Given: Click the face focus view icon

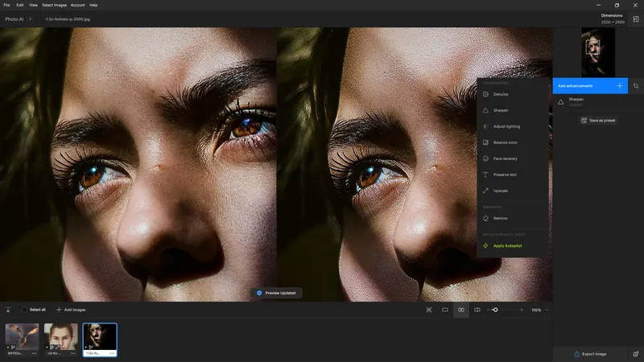Looking at the screenshot, I should 429,310.
